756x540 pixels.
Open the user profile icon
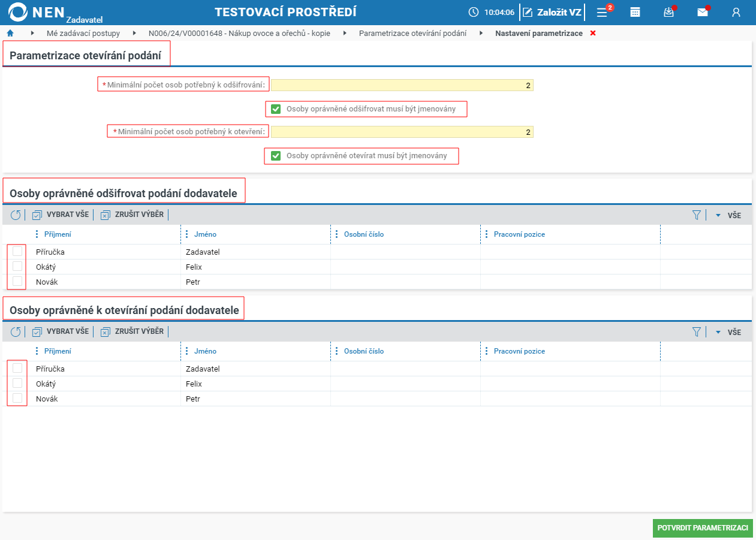tap(736, 12)
